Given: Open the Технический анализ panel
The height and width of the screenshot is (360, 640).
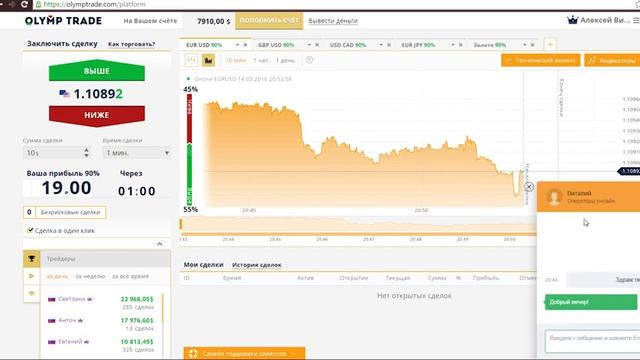Looking at the screenshot, I should tap(540, 60).
